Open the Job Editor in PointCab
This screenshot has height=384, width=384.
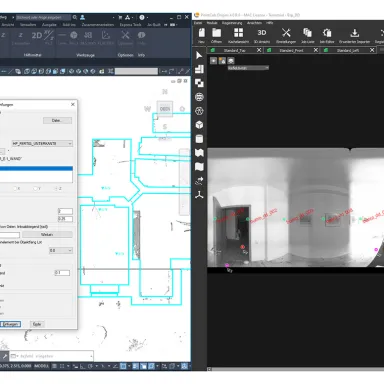pyautogui.click(x=327, y=33)
